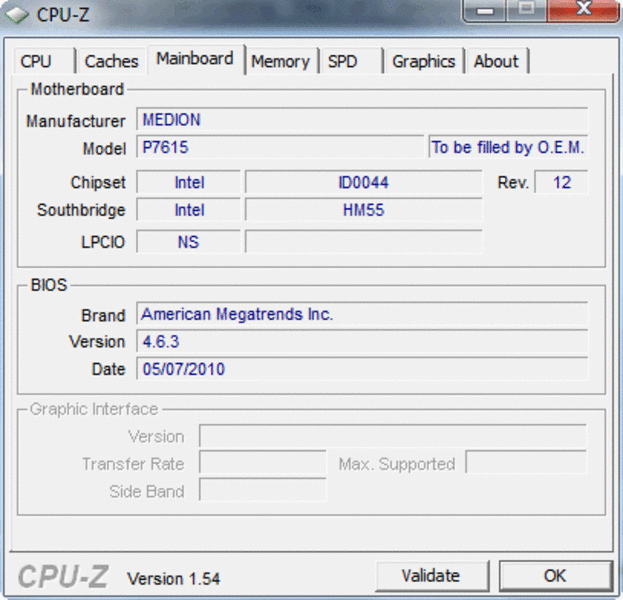Click the LPCIO NS value
623x600 pixels.
(189, 242)
